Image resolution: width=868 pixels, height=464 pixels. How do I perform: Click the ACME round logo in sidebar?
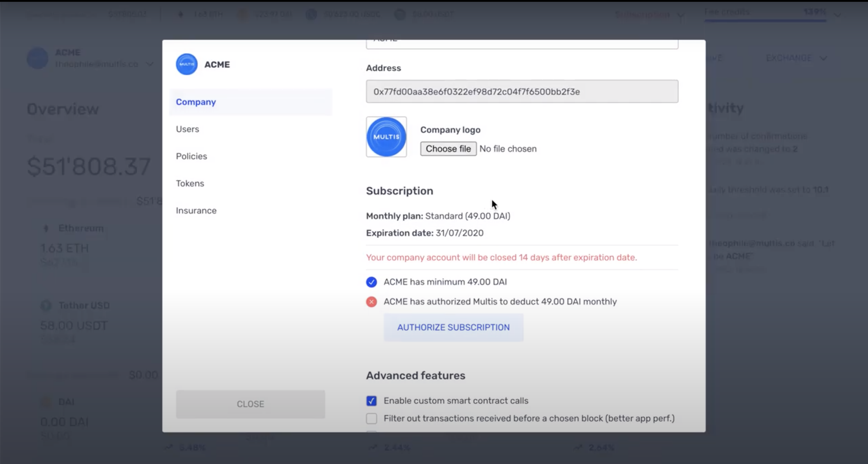(x=187, y=64)
